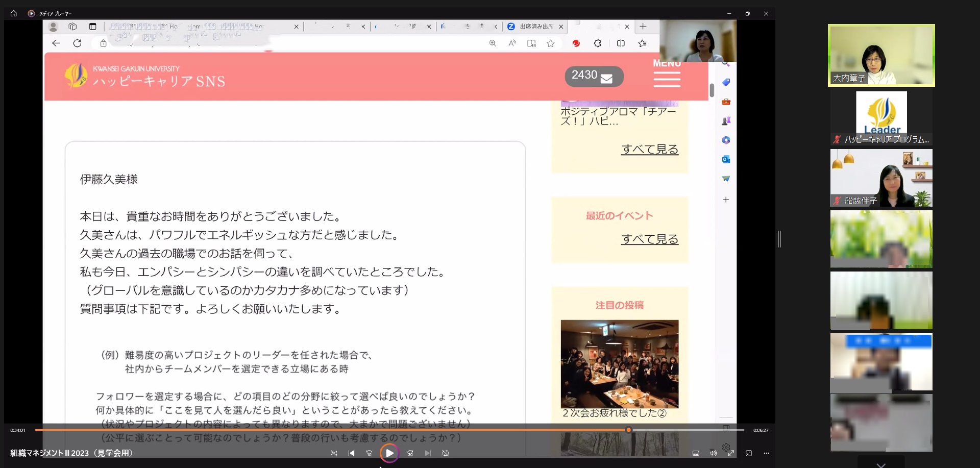
Task: Open the subtitles and captions menu
Action: (695, 453)
